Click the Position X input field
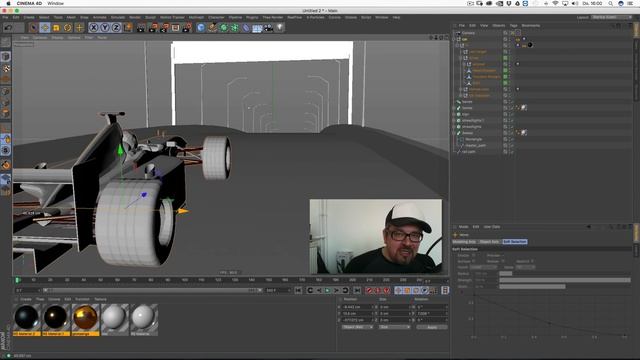Screen dimensions: 640x360 (x=358, y=307)
